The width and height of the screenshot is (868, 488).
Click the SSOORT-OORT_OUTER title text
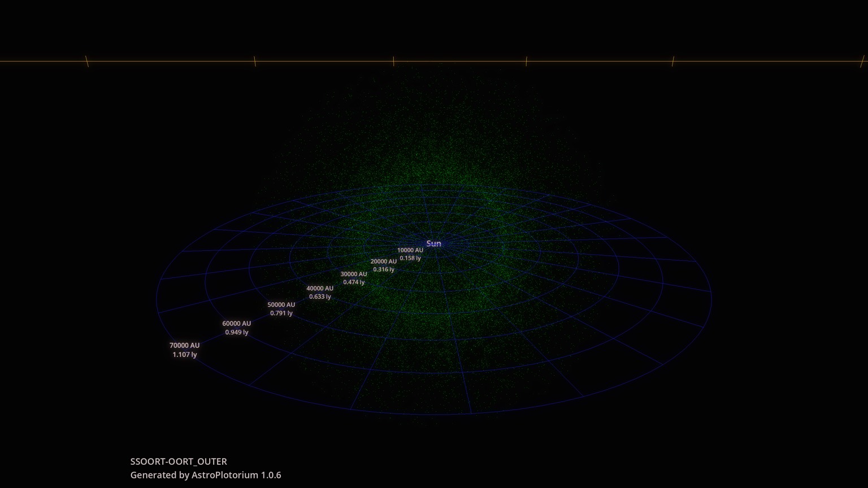coord(179,461)
